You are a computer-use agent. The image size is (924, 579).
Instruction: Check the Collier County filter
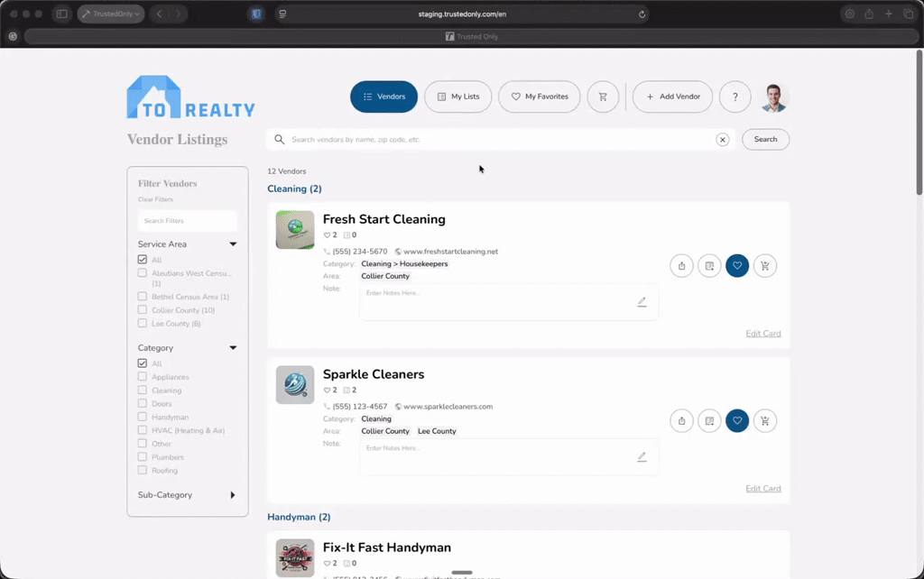(142, 310)
